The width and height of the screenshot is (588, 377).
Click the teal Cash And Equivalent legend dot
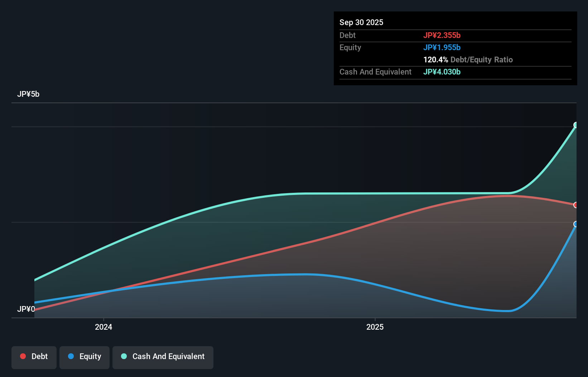point(124,356)
